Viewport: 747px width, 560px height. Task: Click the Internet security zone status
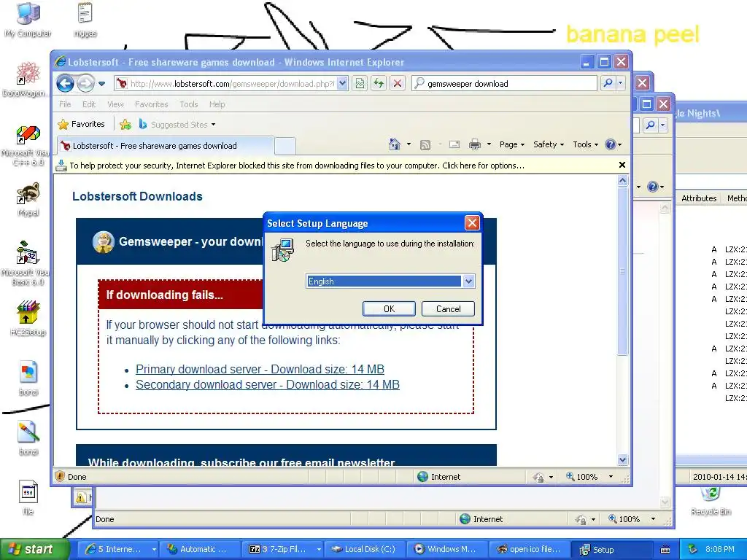pos(438,477)
